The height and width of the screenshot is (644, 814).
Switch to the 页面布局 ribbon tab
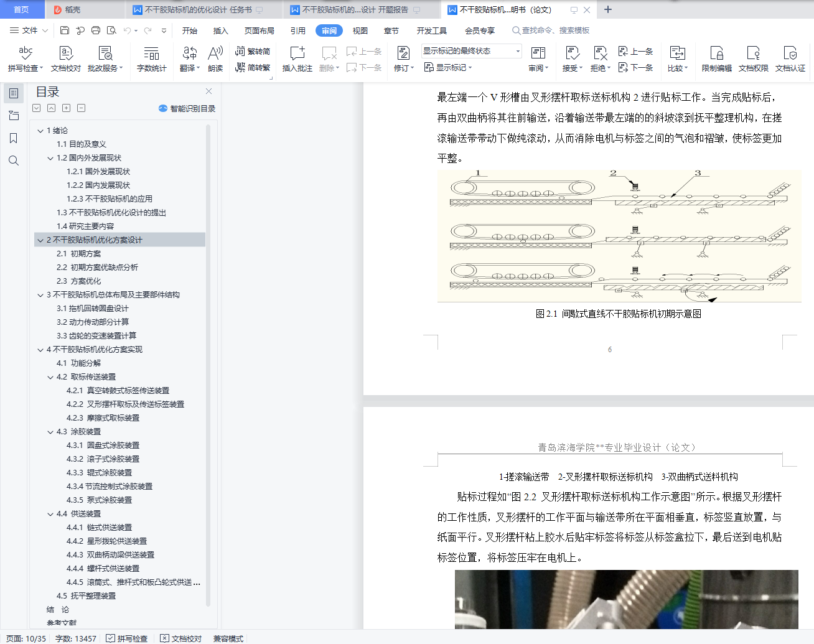(x=260, y=30)
